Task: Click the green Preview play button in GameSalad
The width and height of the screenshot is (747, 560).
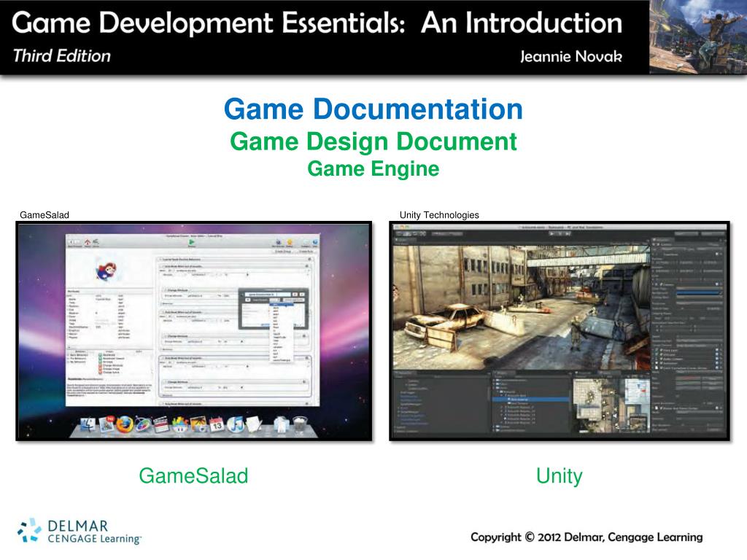Action: 192,242
